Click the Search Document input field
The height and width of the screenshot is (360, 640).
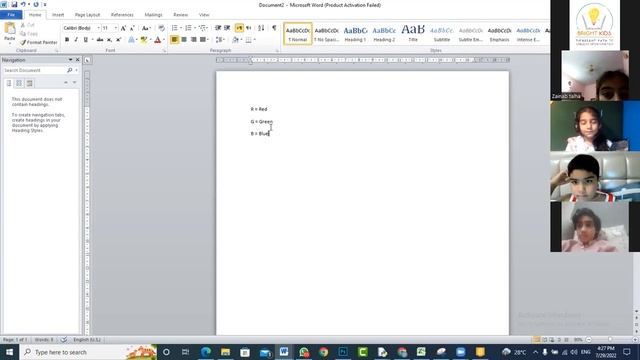coord(35,70)
